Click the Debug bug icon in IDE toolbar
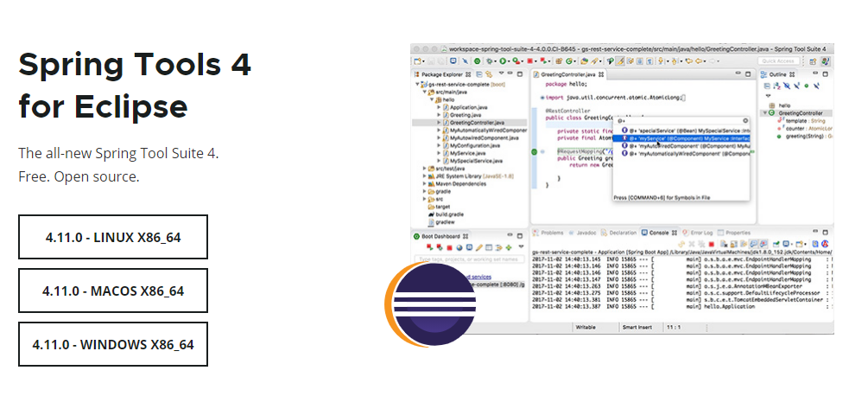Screen dimensions: 868x396 pyautogui.click(x=489, y=61)
